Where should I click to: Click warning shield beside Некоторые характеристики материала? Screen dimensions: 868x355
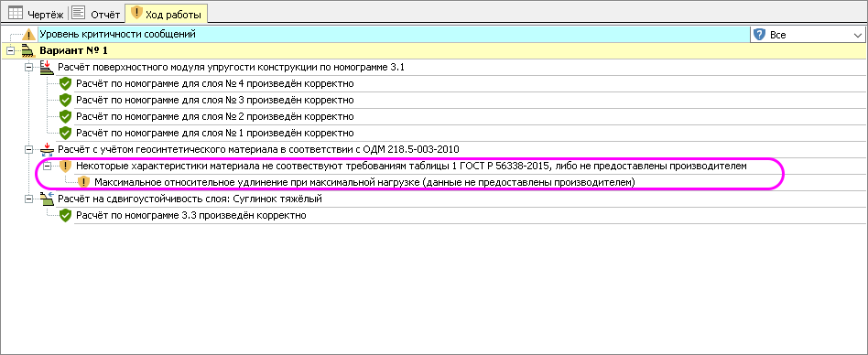tap(66, 166)
